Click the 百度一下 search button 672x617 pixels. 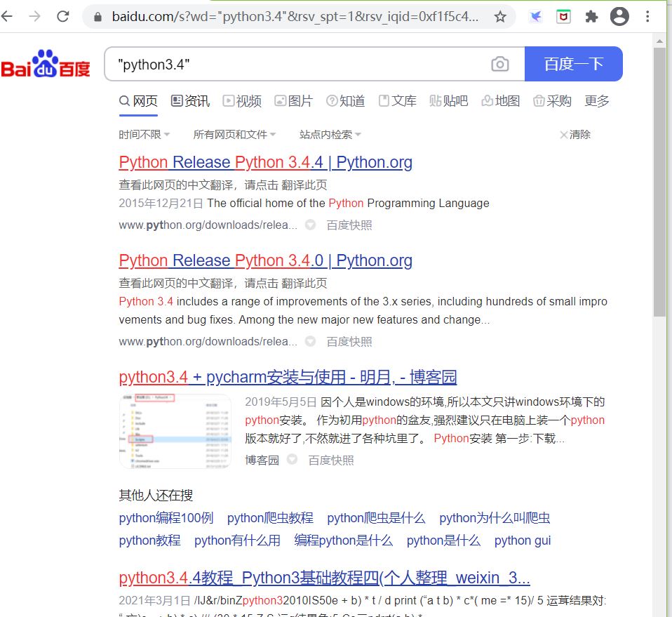573,64
